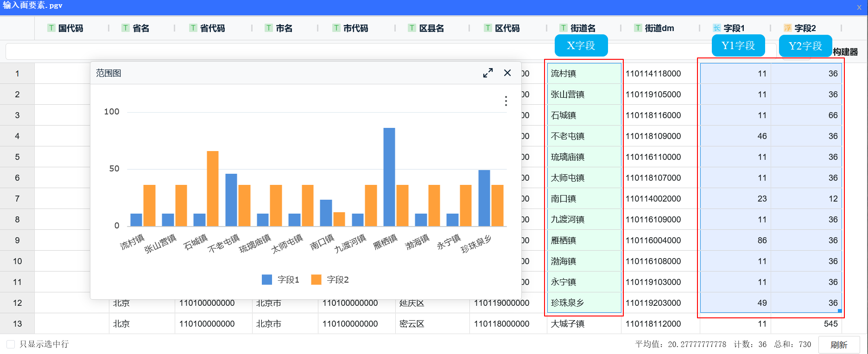Click the text type icon beside 街道名
Screen dimensions: 868x354
(564, 28)
